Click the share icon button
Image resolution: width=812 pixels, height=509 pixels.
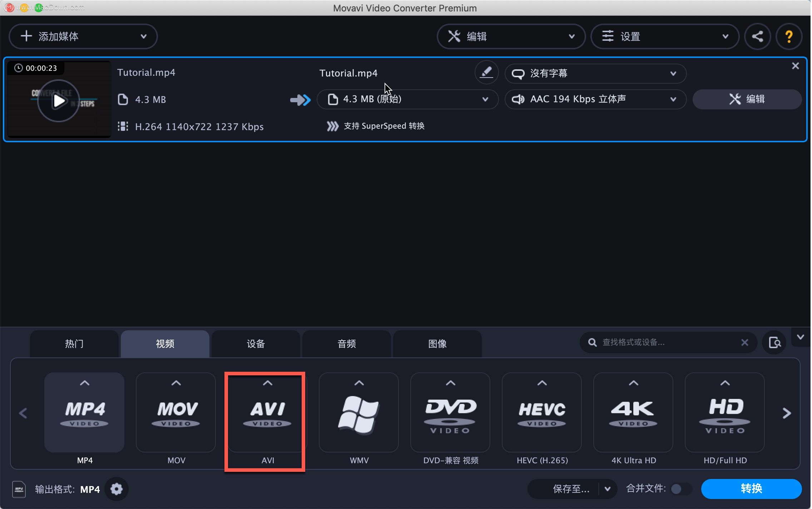757,36
